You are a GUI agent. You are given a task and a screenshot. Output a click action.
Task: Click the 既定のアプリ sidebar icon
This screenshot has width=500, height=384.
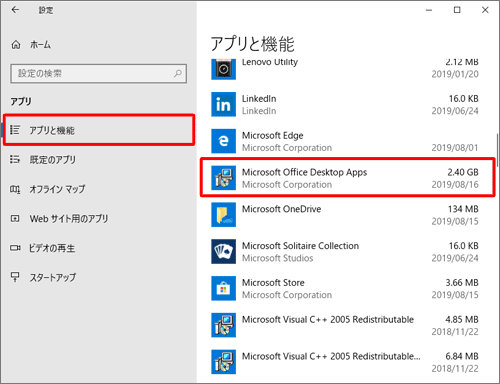tap(15, 159)
